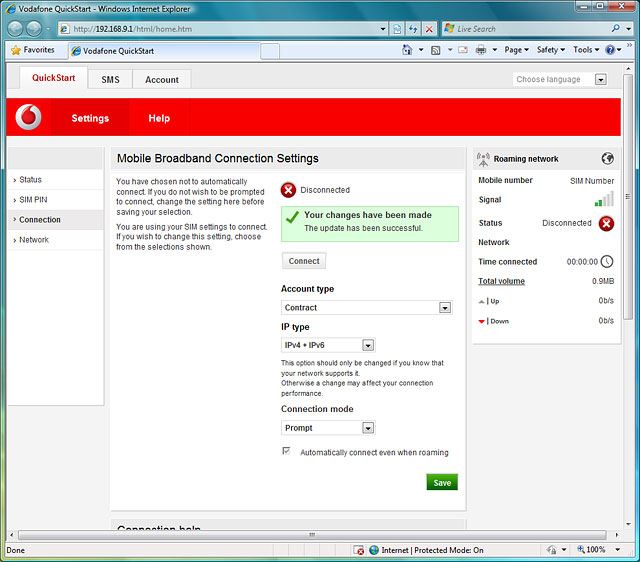
Task: Click the green Save button
Action: click(x=441, y=482)
